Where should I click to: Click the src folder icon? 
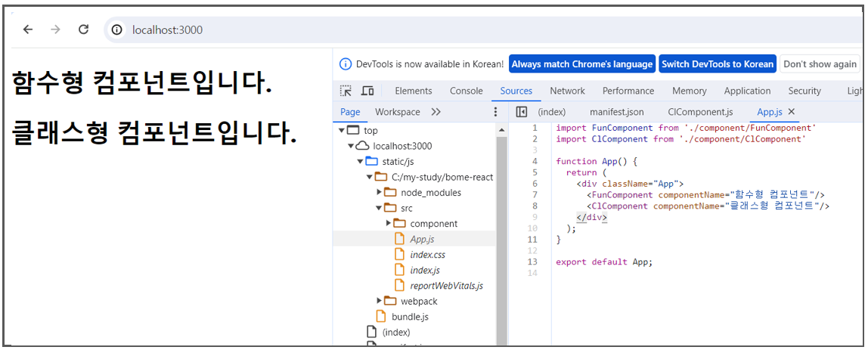[x=390, y=208]
